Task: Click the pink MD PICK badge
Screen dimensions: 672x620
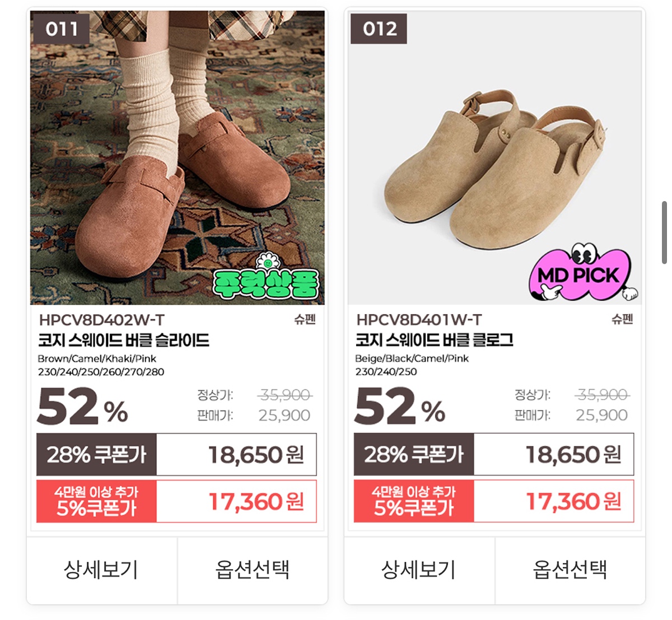Action: tap(584, 272)
